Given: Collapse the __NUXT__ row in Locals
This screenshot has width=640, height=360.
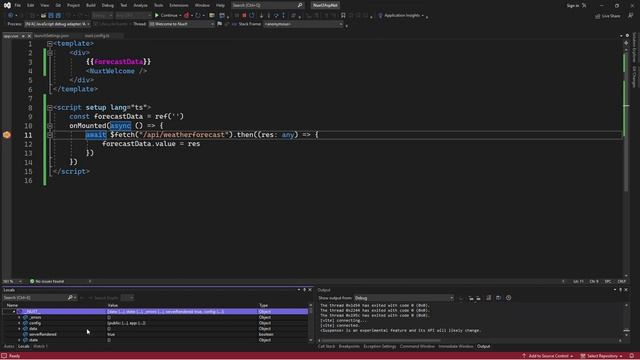Looking at the screenshot, I should (x=13, y=312).
